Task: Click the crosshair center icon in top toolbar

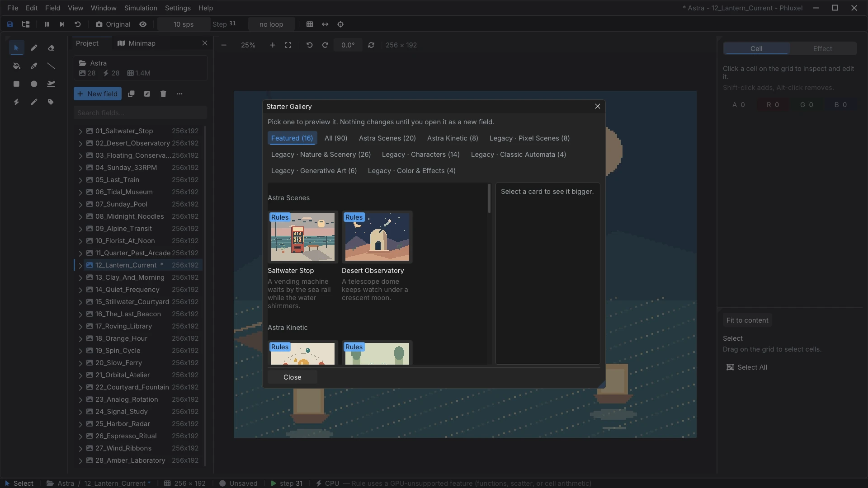Action: (340, 24)
